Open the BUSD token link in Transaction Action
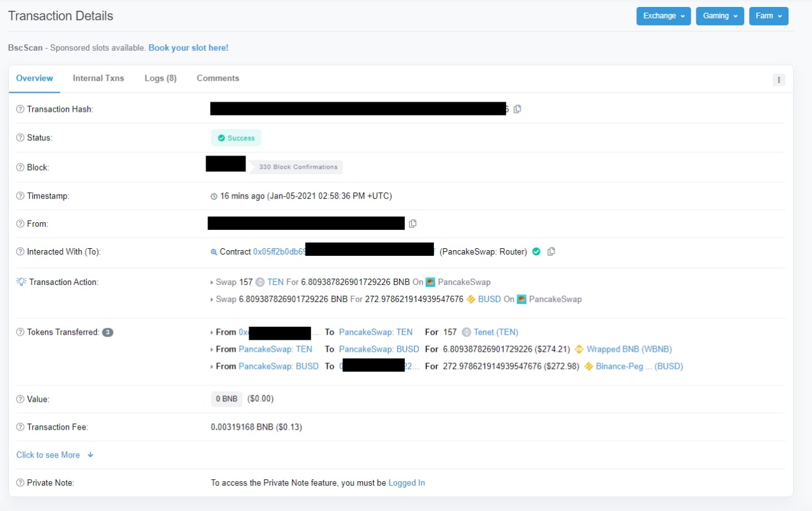This screenshot has width=812, height=511. [x=489, y=299]
